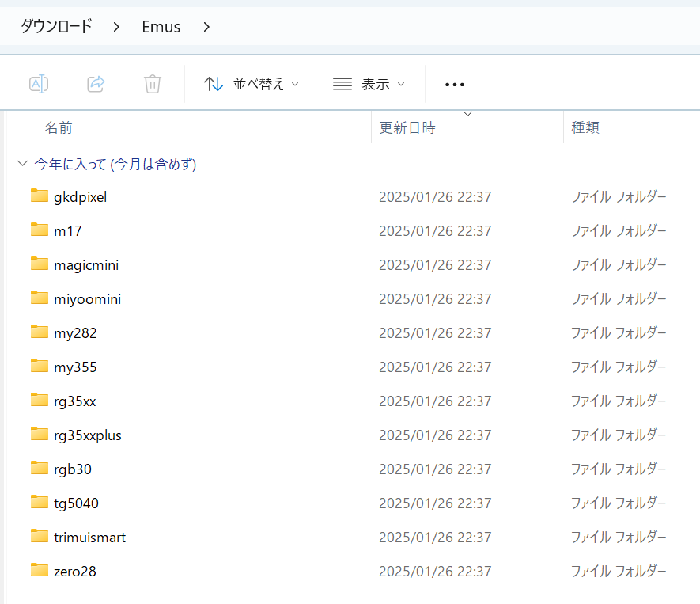Click the rg35xxplus folder name
Viewport: 700px width, 604px height.
pyautogui.click(x=88, y=435)
